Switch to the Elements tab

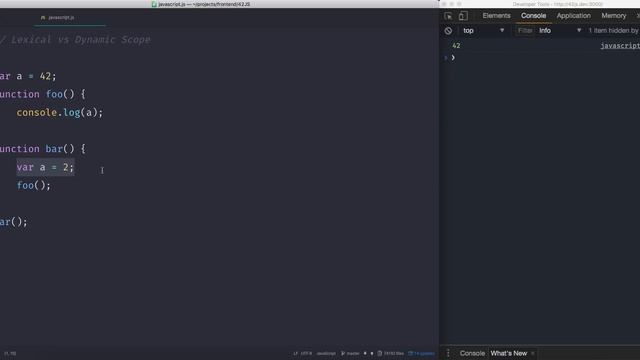496,16
